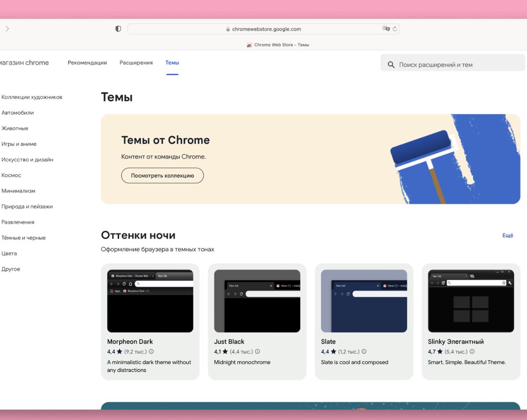527x420 pixels.
Task: Click the lock icon in the address bar
Action: (x=228, y=29)
